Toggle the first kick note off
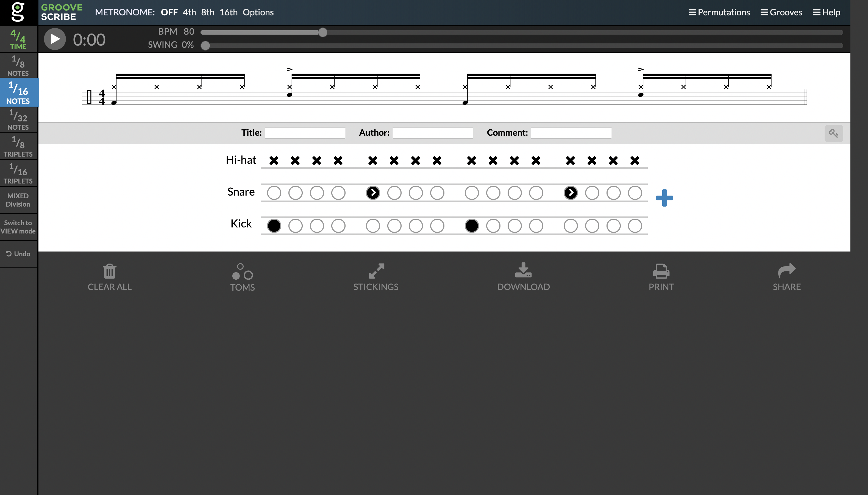Image resolution: width=868 pixels, height=495 pixels. 274,226
